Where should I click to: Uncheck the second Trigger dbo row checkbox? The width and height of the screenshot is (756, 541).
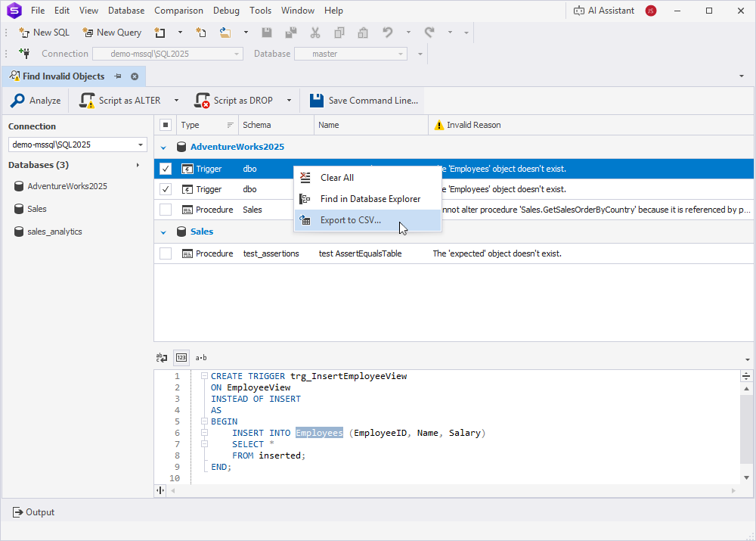coord(166,189)
